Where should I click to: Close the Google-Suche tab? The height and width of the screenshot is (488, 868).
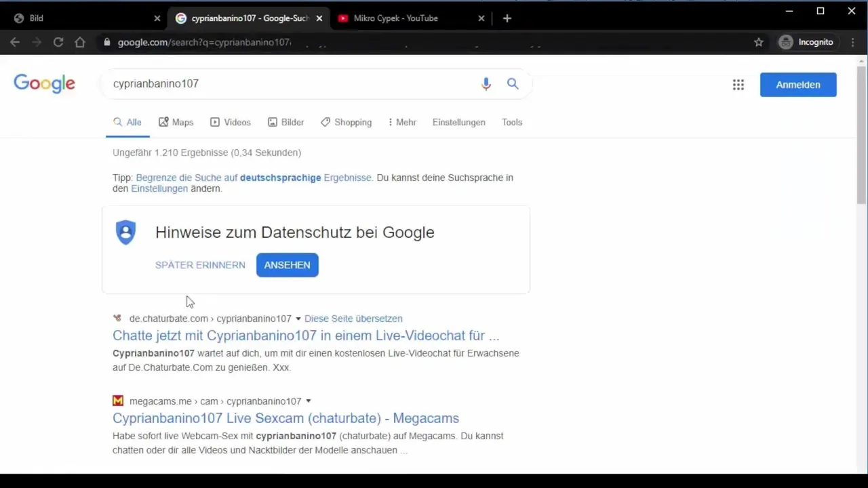319,18
